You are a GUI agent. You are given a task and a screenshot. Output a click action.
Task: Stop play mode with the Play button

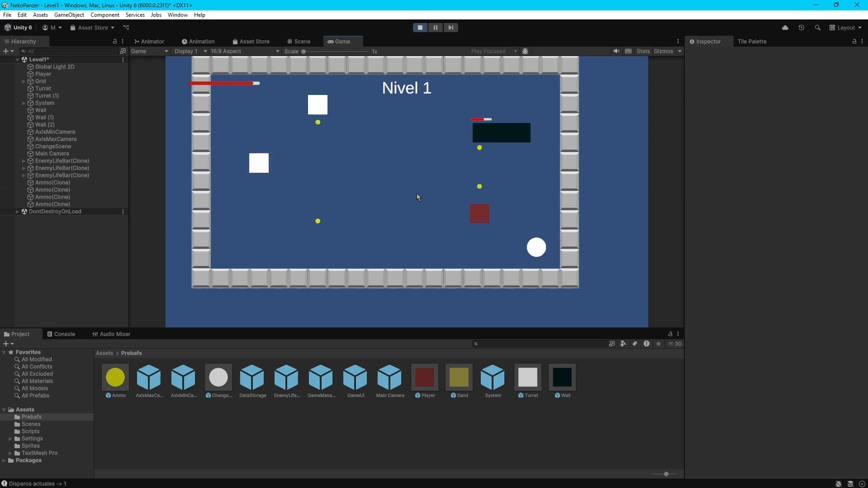point(420,28)
